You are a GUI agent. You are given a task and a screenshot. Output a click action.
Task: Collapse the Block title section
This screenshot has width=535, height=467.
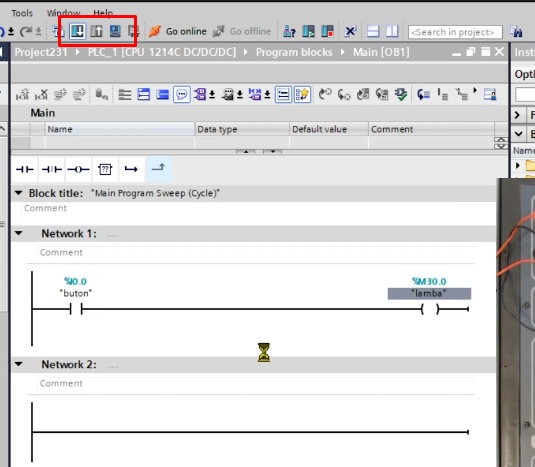tap(19, 193)
